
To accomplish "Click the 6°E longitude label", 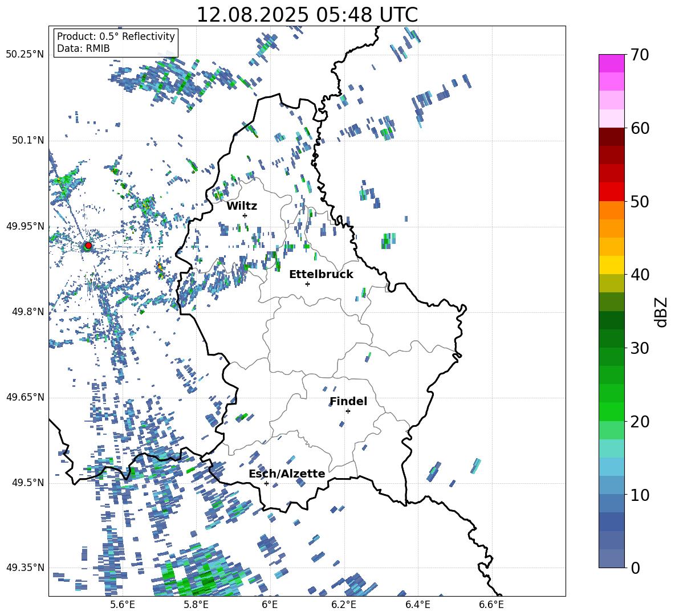I will click(x=270, y=605).
